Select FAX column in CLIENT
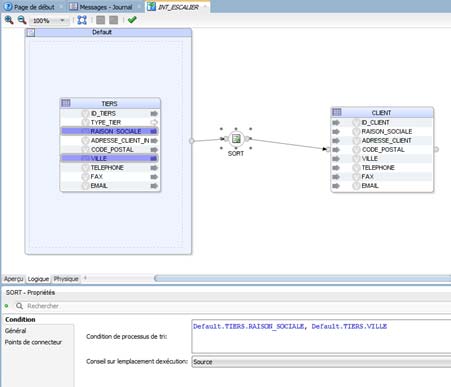Image resolution: width=451 pixels, height=387 pixels. tap(382, 177)
